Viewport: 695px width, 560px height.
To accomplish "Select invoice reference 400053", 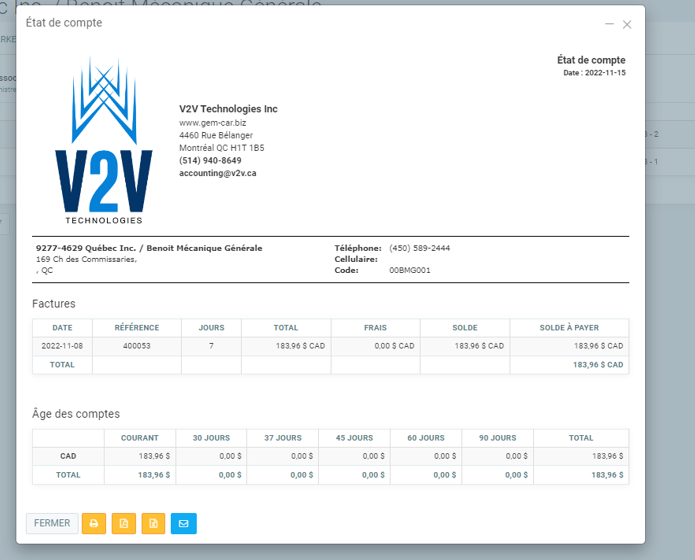I will pos(137,346).
